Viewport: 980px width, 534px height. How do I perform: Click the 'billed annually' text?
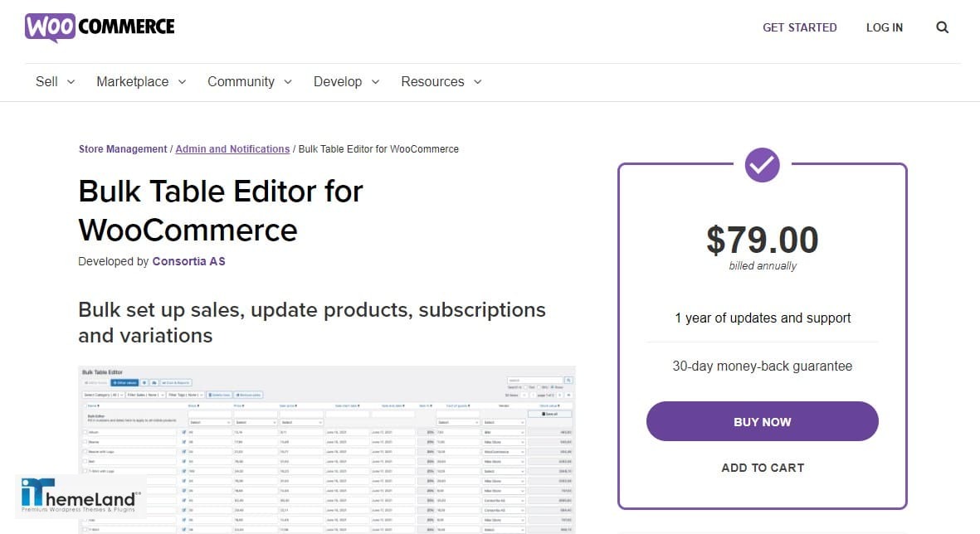(x=763, y=266)
